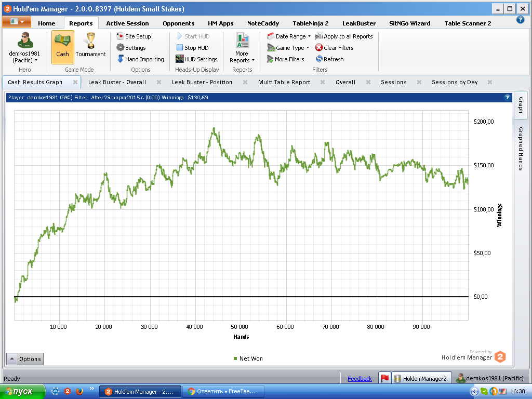Open the Settings gear option
This screenshot has width=532, height=399.
tap(131, 48)
